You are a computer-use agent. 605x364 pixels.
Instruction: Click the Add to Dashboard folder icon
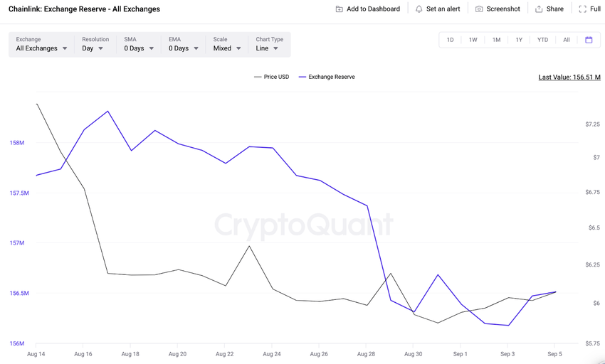[339, 9]
